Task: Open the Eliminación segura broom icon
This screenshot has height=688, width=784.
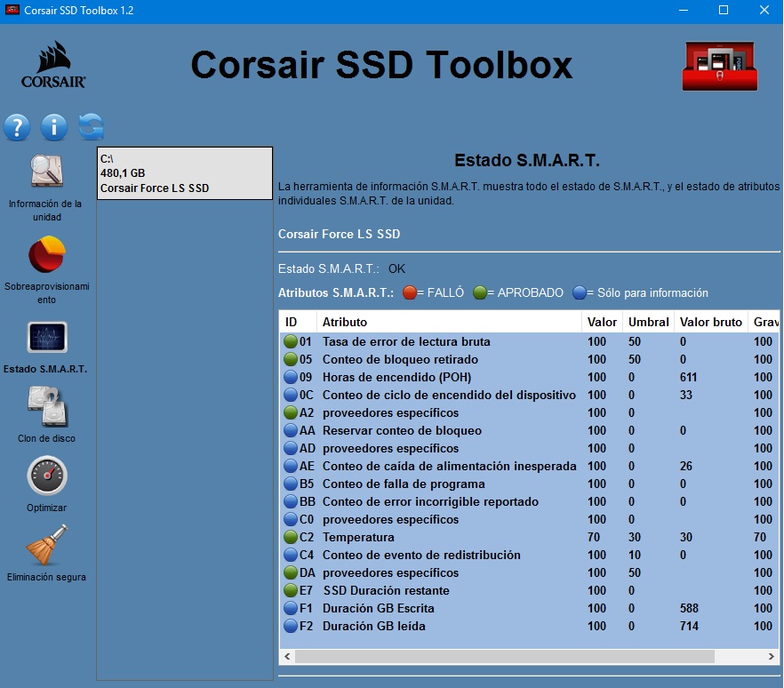Action: (x=46, y=546)
